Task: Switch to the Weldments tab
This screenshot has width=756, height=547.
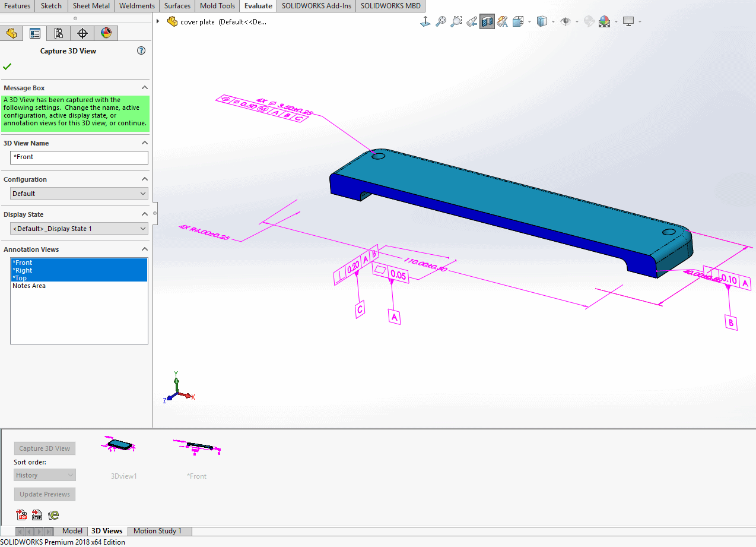Action: (x=137, y=6)
